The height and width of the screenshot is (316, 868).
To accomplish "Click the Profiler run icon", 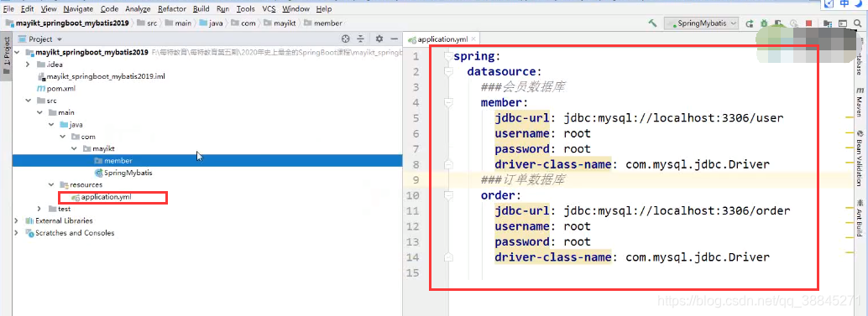I will pyautogui.click(x=793, y=23).
